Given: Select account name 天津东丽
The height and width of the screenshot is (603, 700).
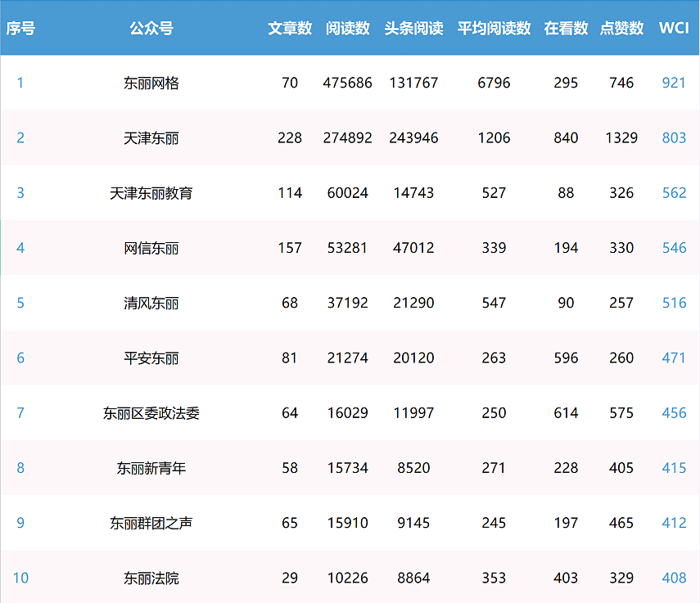Looking at the screenshot, I should point(151,137).
